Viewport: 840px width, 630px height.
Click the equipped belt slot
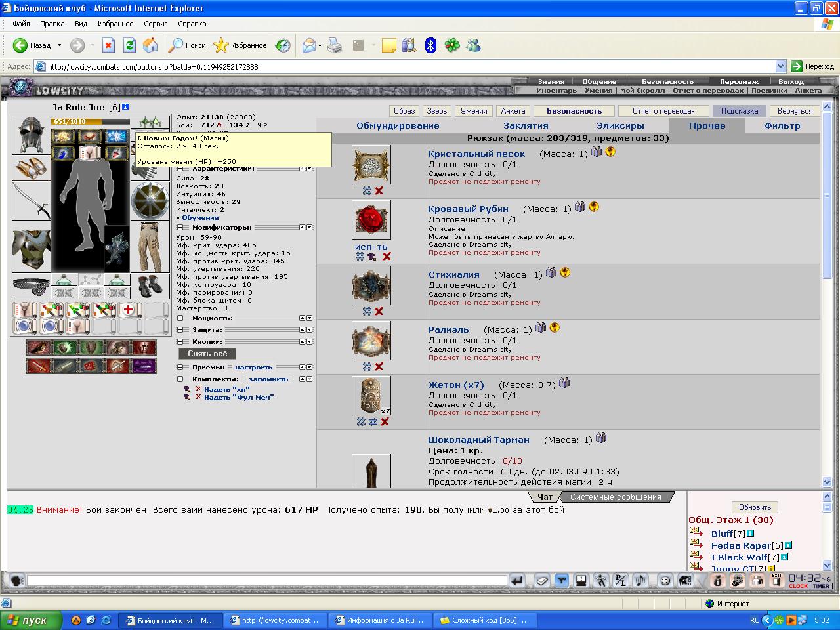pyautogui.click(x=31, y=286)
